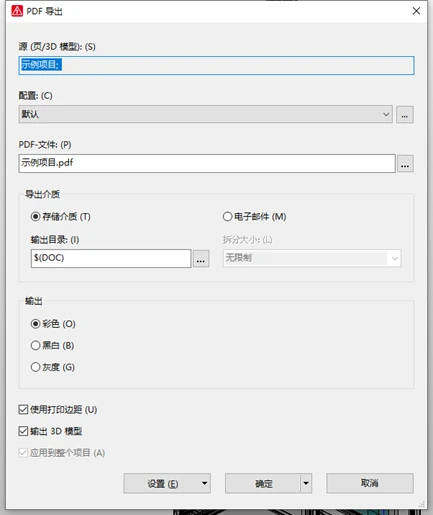433x515 pixels.
Task: Select 存储介质 radio button
Action: click(x=35, y=217)
